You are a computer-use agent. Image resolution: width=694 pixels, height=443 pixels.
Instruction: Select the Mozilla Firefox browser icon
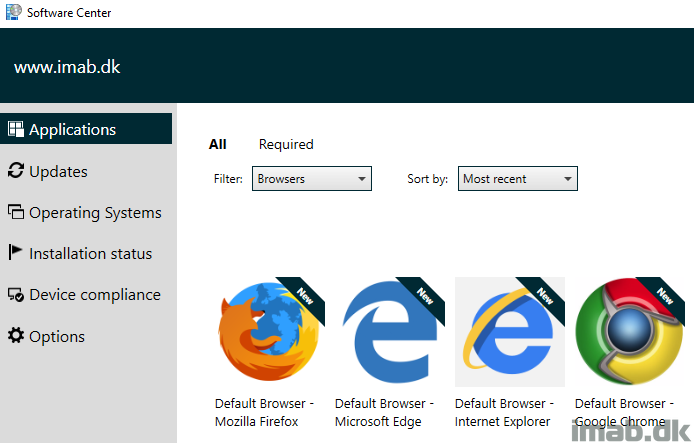270,331
